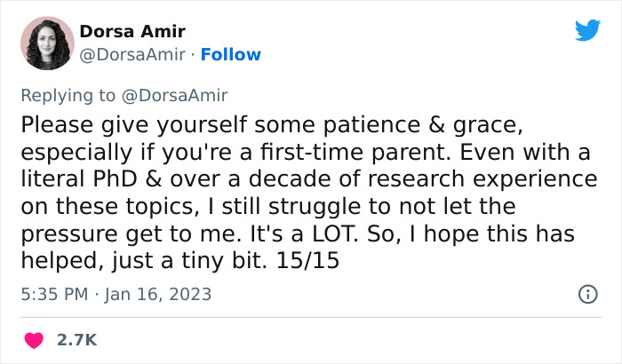Image resolution: width=622 pixels, height=364 pixels.
Task: Open Dorsa Amir's profile photo
Action: coord(46,43)
